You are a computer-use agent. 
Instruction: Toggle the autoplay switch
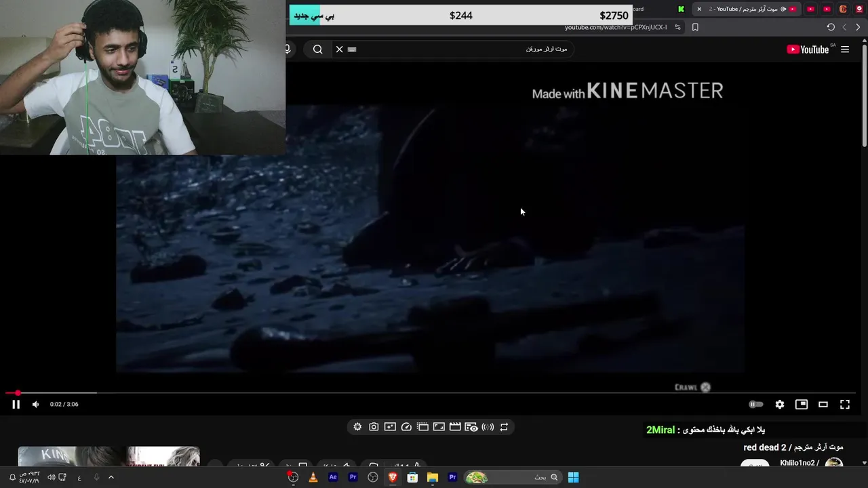[x=756, y=404]
